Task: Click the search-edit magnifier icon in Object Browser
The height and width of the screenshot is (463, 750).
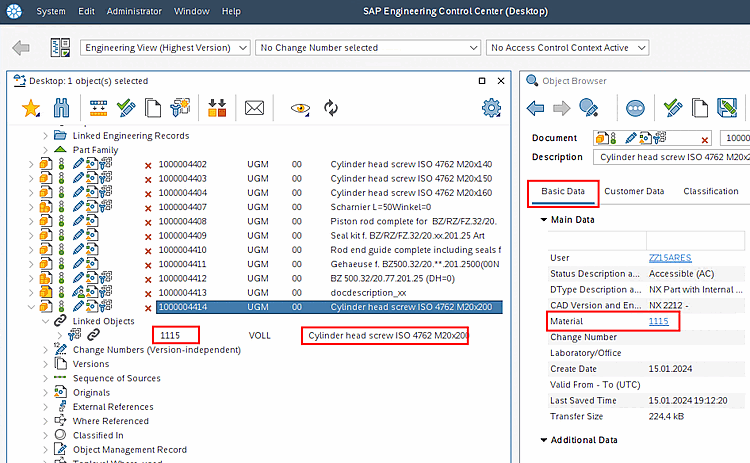Action: 588,108
